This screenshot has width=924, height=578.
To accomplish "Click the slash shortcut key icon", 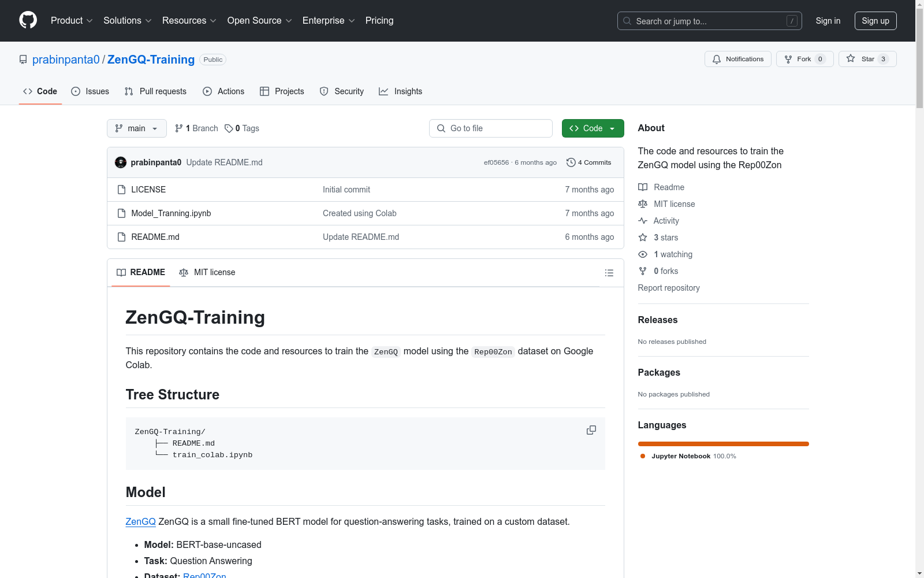I will pos(792,21).
